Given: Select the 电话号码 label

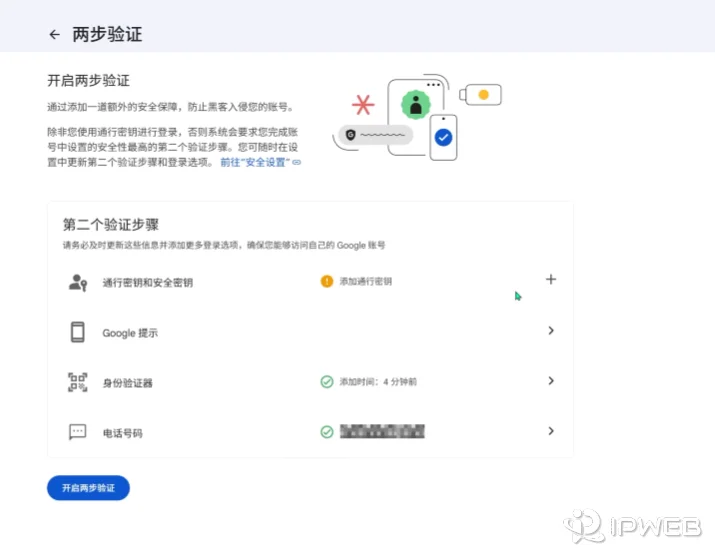Looking at the screenshot, I should [x=122, y=433].
